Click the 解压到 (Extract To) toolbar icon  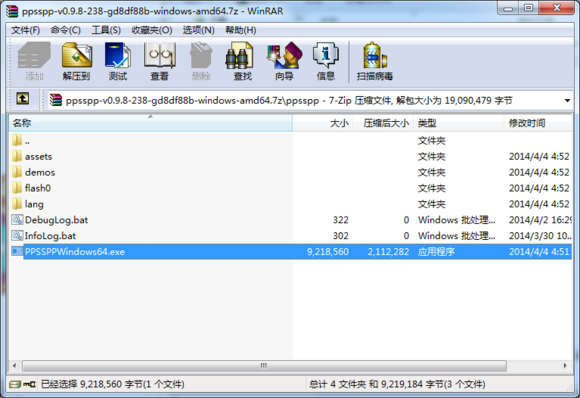click(x=77, y=61)
